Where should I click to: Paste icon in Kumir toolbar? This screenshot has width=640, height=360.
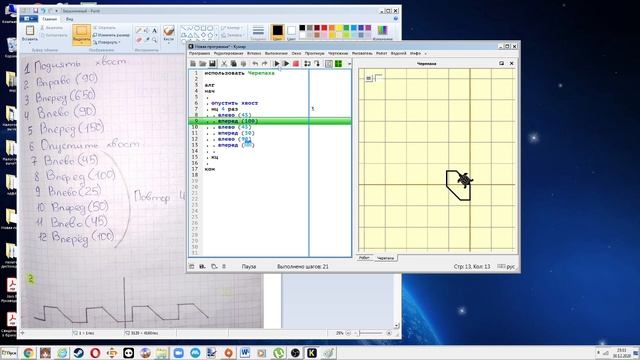tap(243, 64)
